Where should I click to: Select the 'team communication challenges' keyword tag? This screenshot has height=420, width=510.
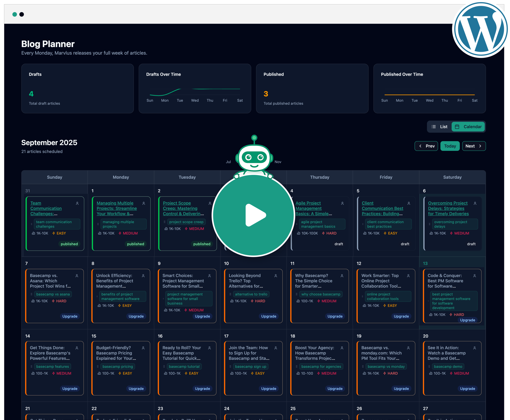coord(57,224)
